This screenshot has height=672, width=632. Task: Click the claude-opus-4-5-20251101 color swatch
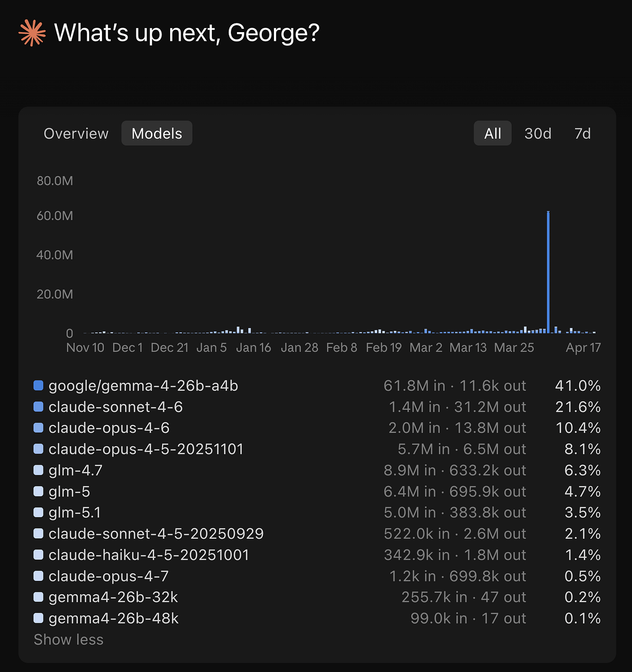tap(39, 449)
